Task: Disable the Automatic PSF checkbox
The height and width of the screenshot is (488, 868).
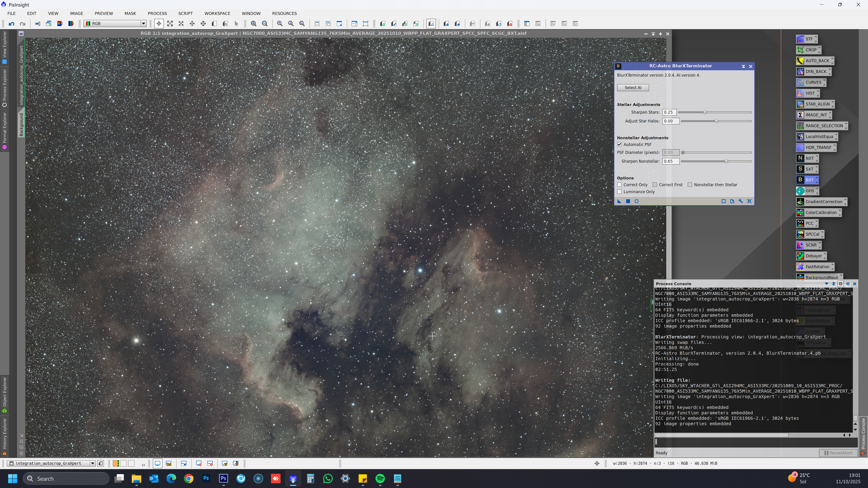Action: (x=619, y=145)
